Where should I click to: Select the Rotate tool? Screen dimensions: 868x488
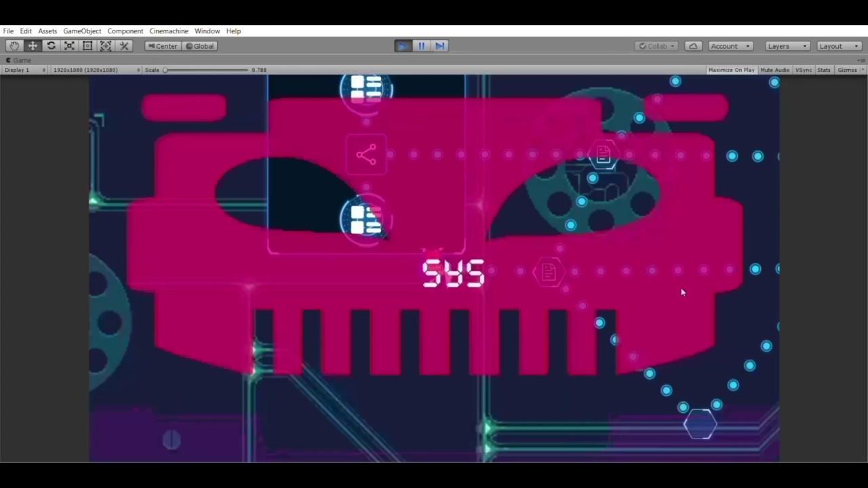[51, 46]
